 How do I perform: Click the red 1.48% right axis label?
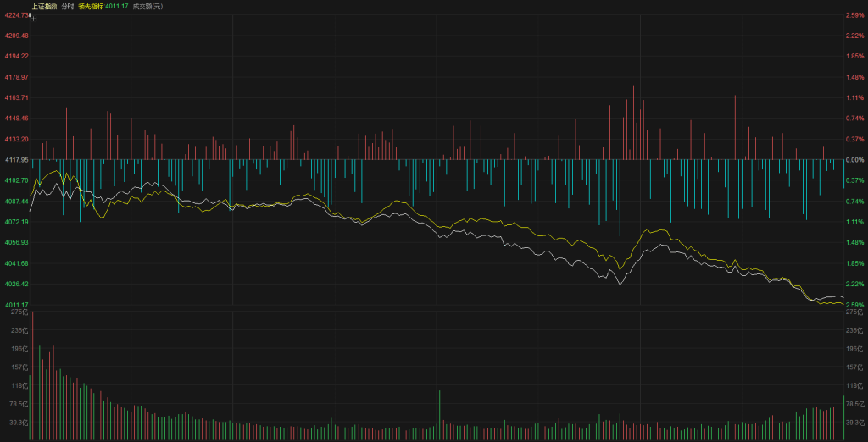click(854, 77)
